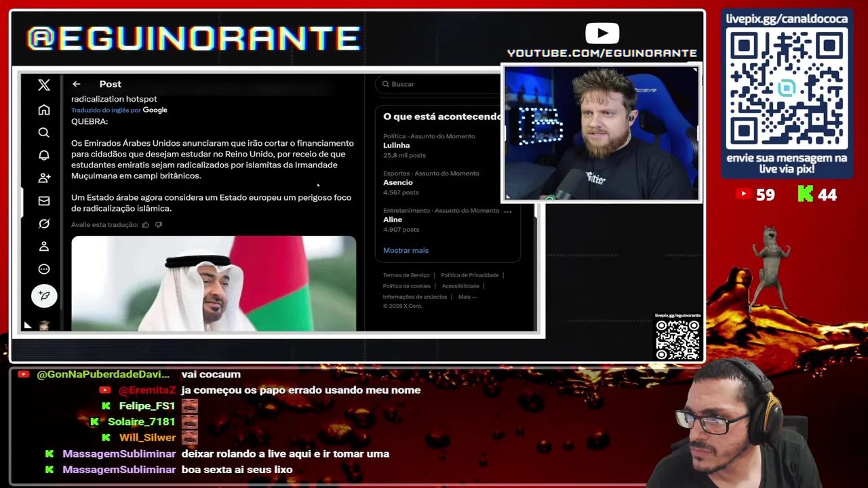Click chat user Solaire_7181
Image resolution: width=868 pixels, height=488 pixels.
[x=142, y=422]
